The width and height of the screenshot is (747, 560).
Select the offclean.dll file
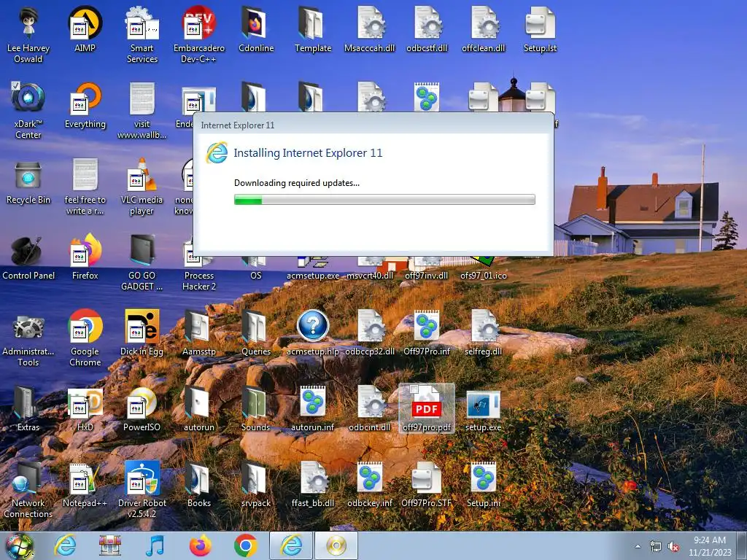(483, 29)
